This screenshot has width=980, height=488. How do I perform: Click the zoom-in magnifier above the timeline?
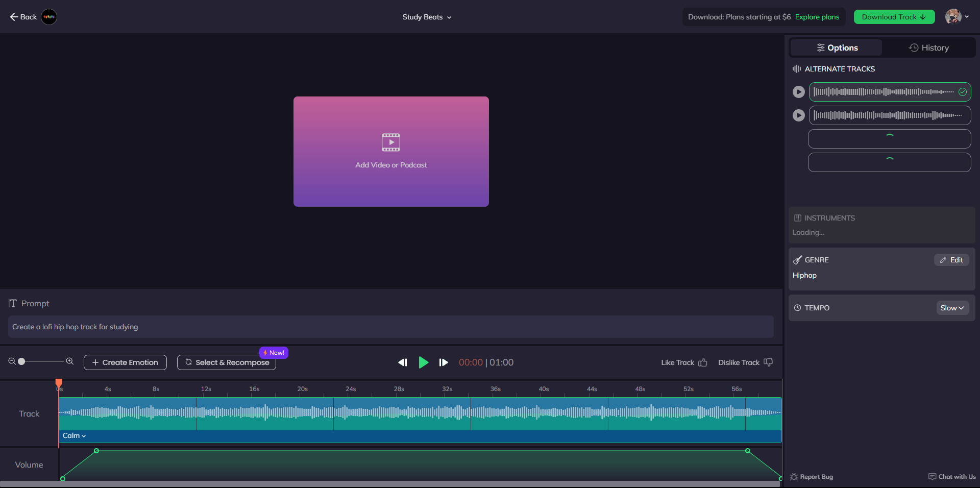[x=70, y=361]
